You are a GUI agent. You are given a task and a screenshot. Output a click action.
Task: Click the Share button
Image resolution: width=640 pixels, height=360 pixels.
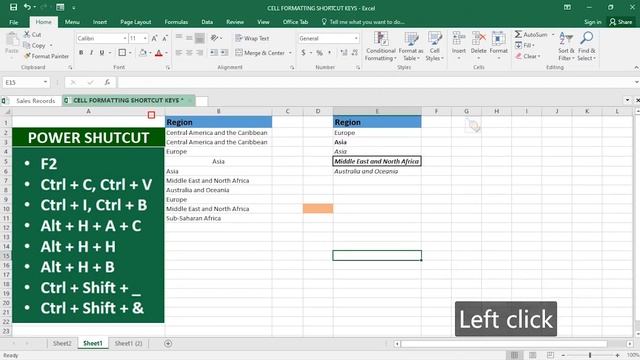[621, 22]
